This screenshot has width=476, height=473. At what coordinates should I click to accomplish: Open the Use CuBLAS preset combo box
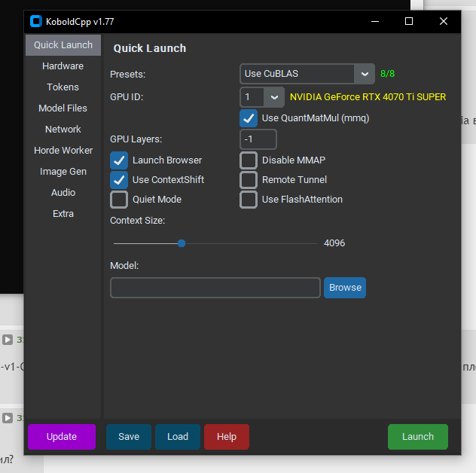pos(307,74)
